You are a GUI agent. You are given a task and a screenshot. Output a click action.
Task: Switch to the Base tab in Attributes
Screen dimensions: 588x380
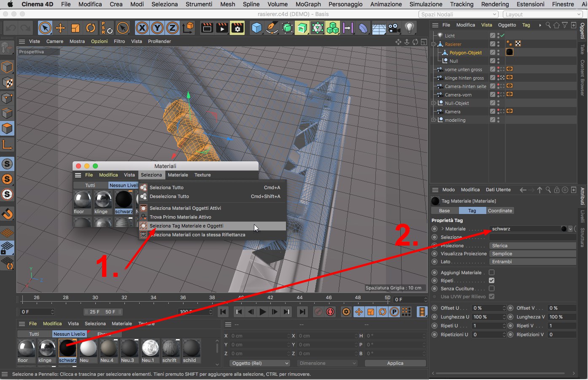pos(444,211)
